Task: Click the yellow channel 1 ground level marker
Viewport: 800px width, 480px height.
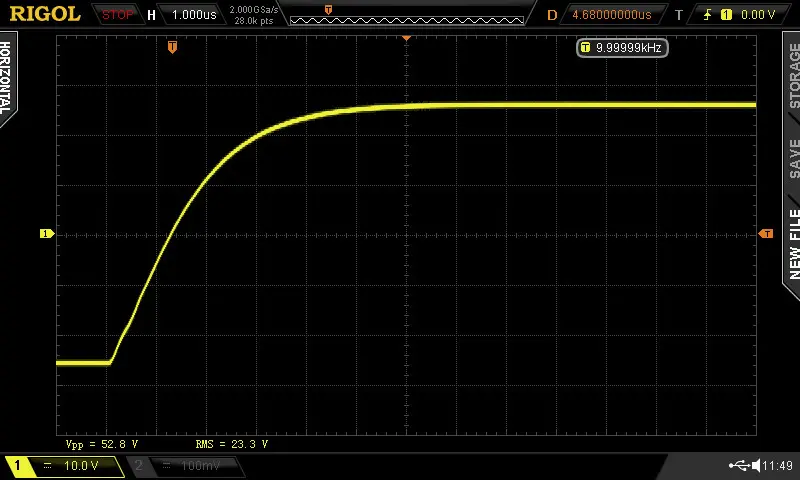Action: pos(46,234)
